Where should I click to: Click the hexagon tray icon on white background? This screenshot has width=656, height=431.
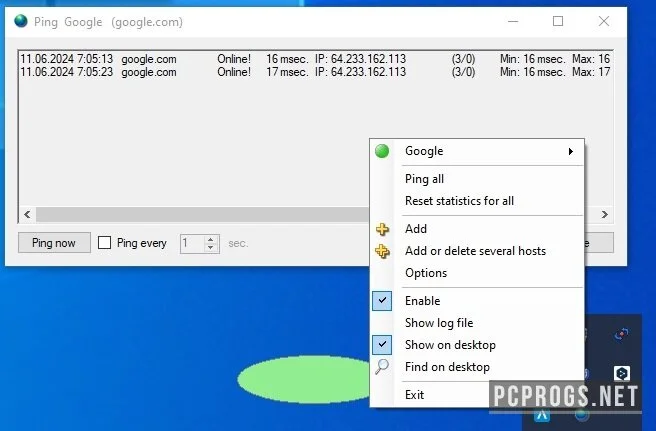click(x=622, y=373)
